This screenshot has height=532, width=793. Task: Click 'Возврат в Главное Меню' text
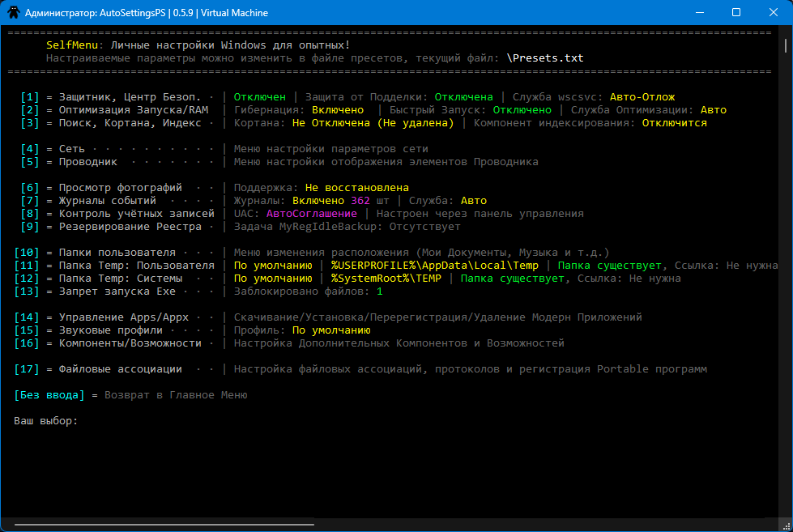click(x=176, y=395)
